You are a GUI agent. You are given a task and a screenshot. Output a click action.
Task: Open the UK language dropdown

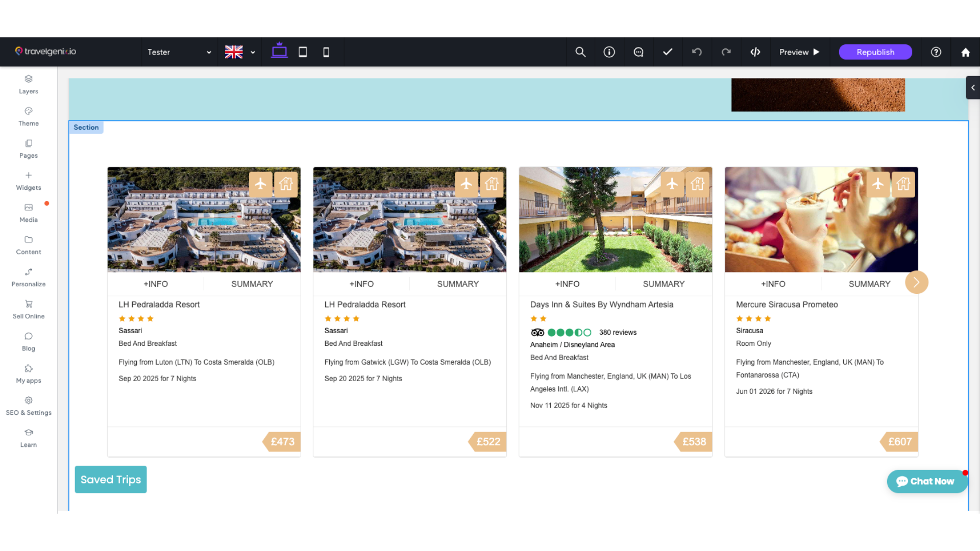click(239, 52)
